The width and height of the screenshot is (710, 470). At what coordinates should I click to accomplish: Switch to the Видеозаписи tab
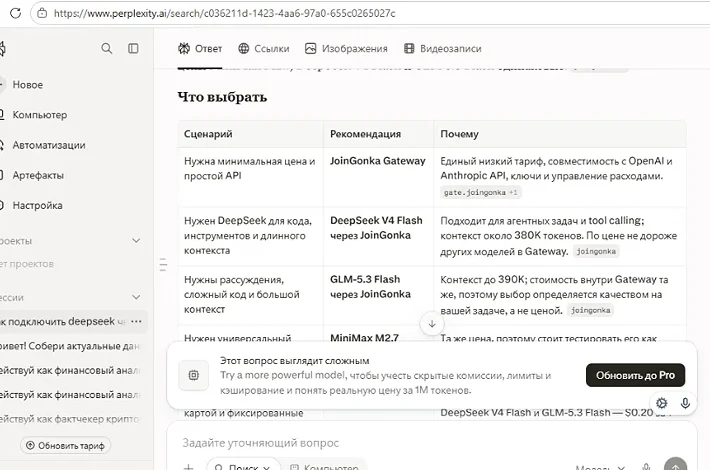(442, 48)
